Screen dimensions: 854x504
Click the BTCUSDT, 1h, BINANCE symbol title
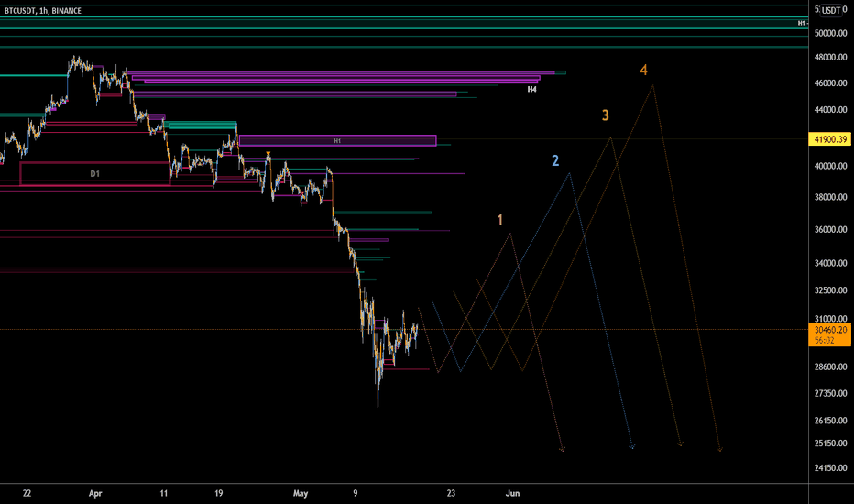coord(42,11)
